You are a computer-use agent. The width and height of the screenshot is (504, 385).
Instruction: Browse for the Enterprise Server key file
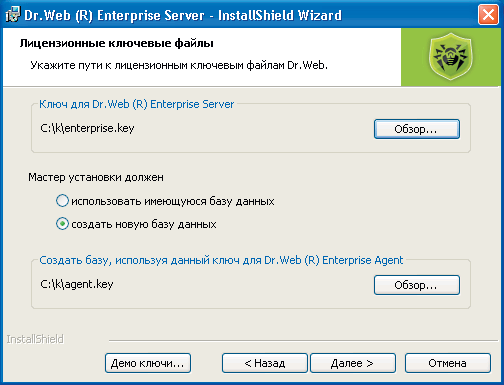point(417,129)
